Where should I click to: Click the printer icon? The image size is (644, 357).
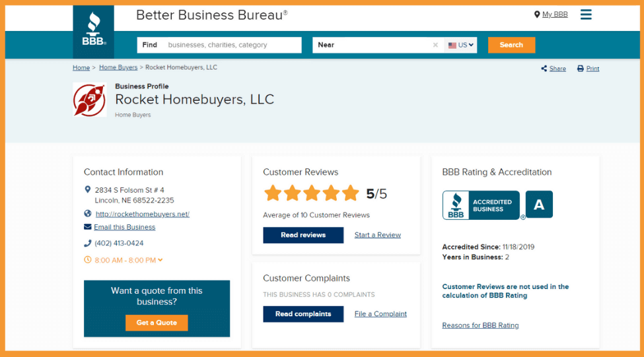pos(581,69)
